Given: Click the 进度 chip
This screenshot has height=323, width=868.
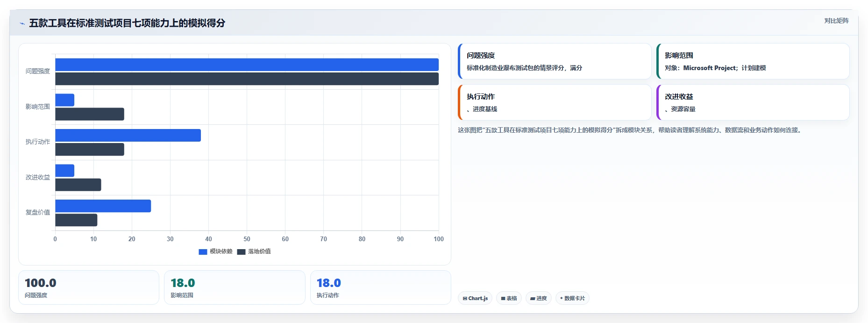Looking at the screenshot, I should [539, 298].
